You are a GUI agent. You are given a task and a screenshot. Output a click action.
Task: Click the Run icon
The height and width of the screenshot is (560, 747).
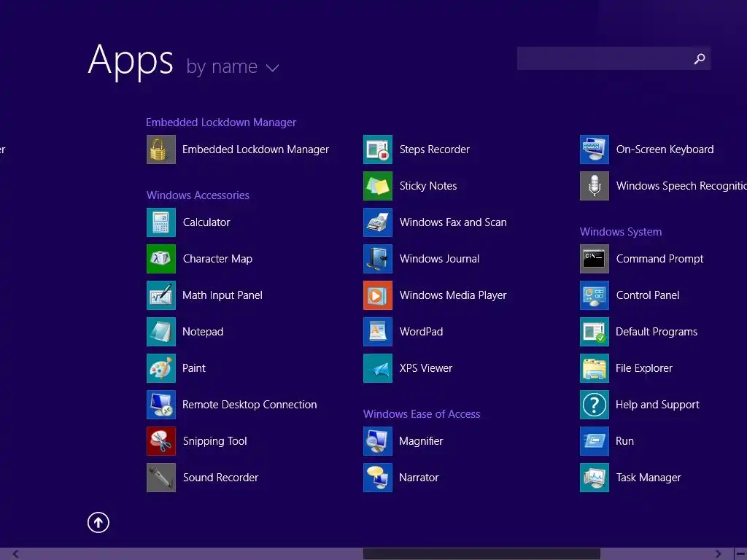595,441
